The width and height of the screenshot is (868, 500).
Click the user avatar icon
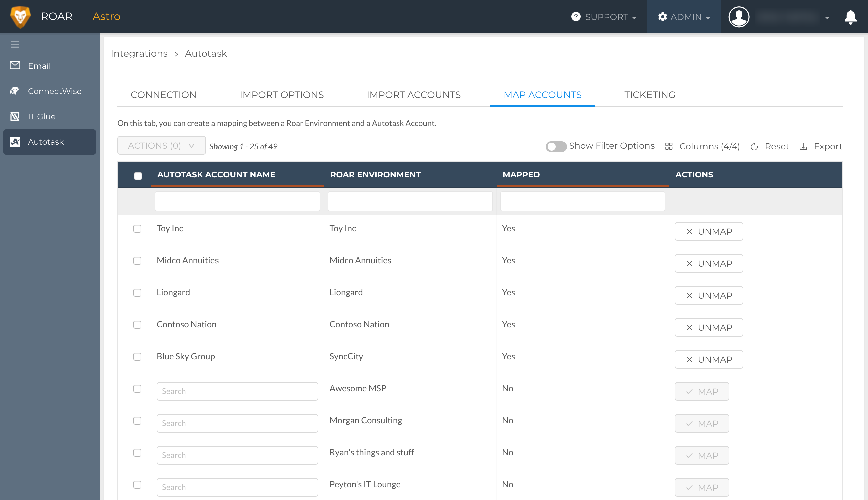point(739,16)
